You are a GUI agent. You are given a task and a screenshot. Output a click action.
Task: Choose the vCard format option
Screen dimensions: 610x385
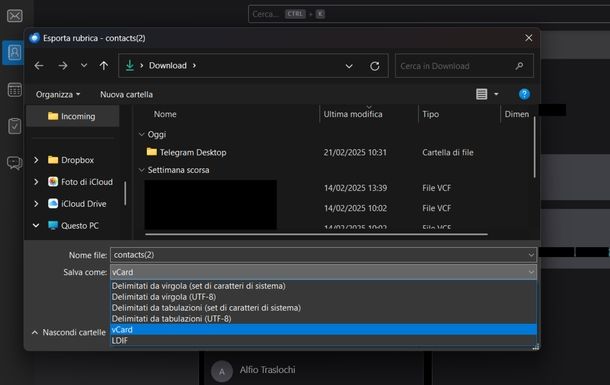coord(323,329)
